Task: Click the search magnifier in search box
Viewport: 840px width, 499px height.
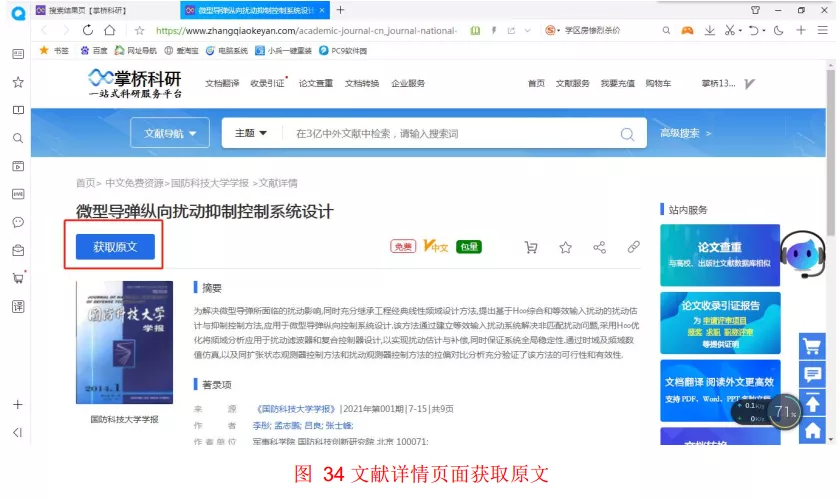Action: pos(627,134)
